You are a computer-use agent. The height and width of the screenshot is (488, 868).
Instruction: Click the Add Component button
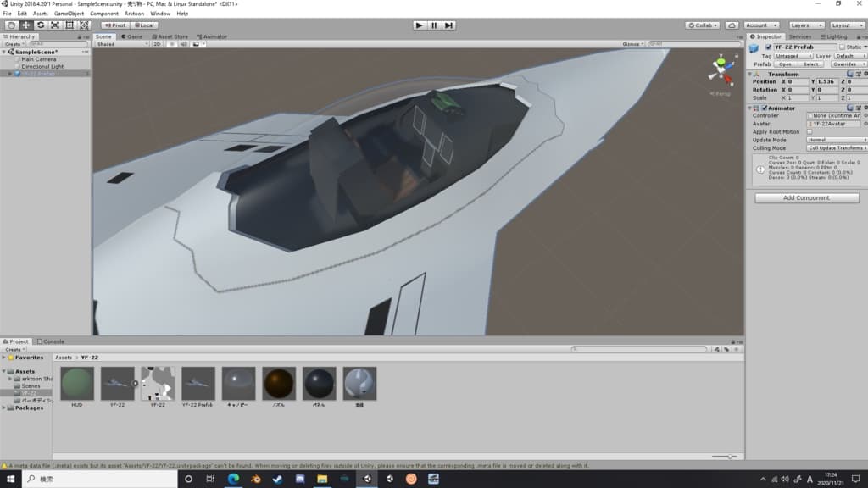point(806,198)
